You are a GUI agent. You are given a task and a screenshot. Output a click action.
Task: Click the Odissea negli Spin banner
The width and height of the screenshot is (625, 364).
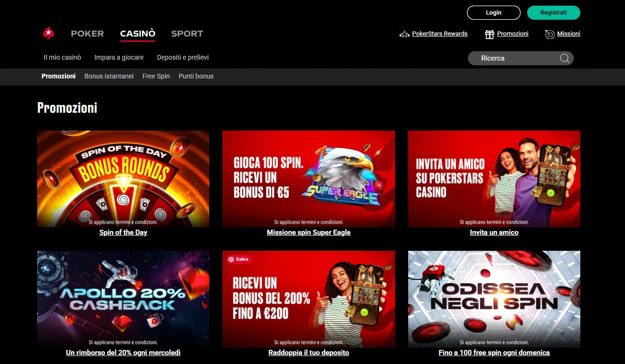[x=494, y=299]
